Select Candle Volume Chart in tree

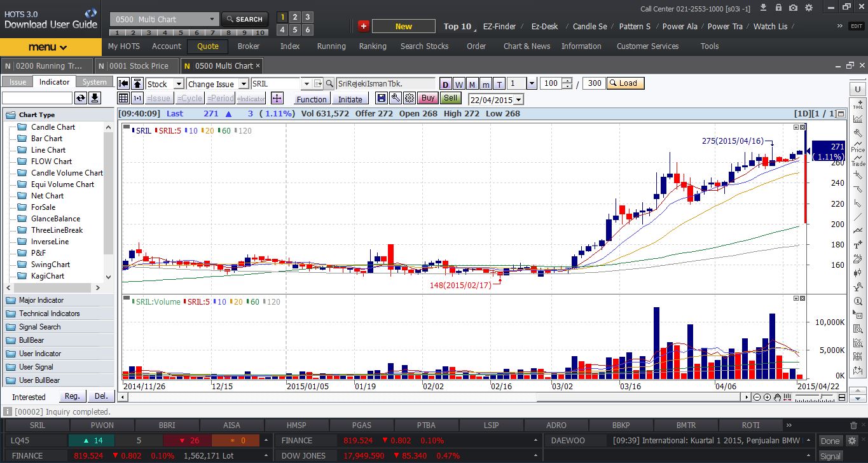pyautogui.click(x=67, y=173)
